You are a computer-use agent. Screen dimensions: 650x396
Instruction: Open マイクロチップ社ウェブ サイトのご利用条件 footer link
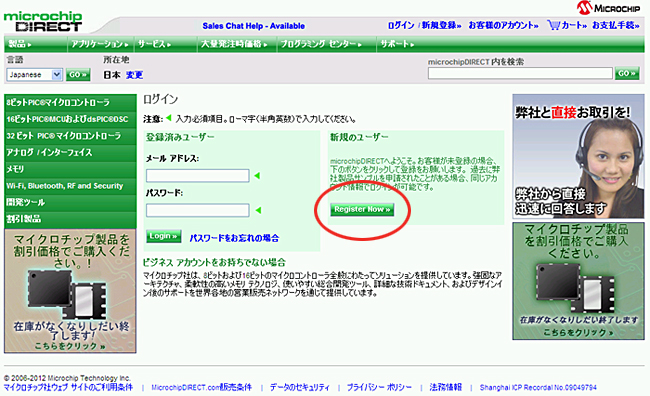(68, 387)
